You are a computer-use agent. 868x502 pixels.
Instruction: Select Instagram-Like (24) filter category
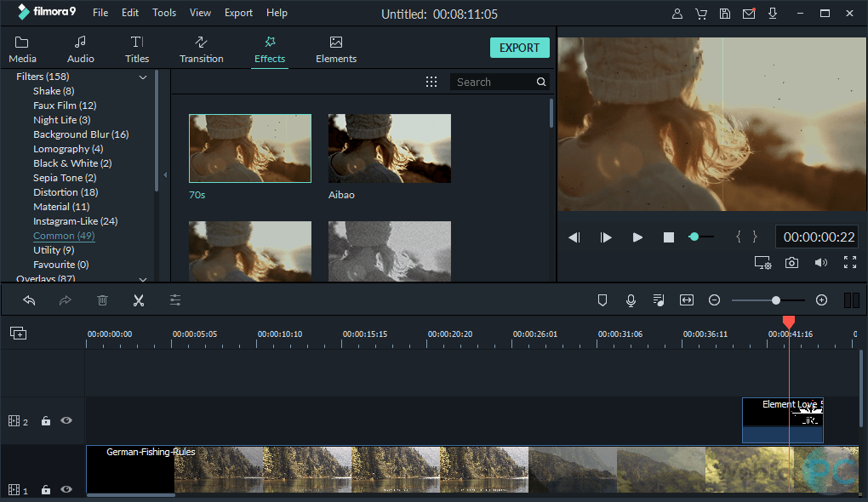pyautogui.click(x=75, y=221)
